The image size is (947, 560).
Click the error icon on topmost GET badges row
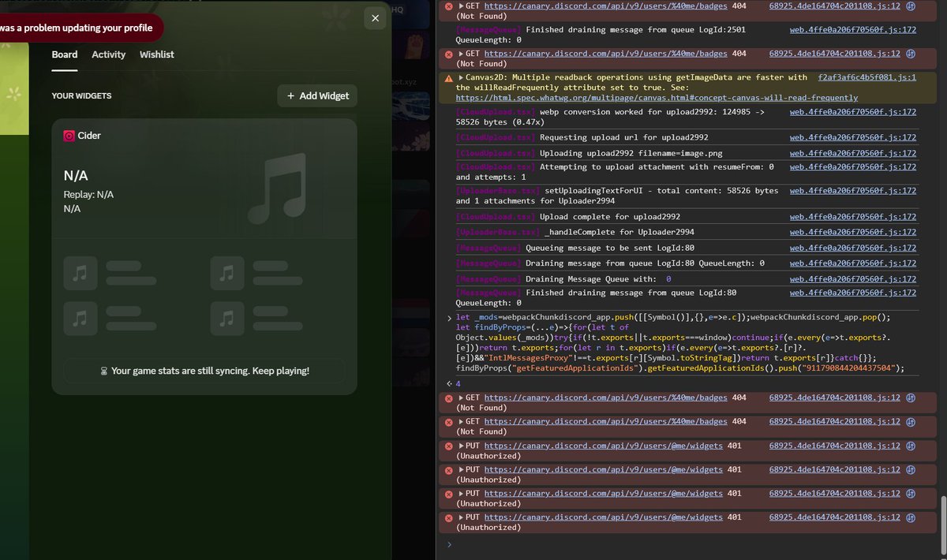[448, 6]
